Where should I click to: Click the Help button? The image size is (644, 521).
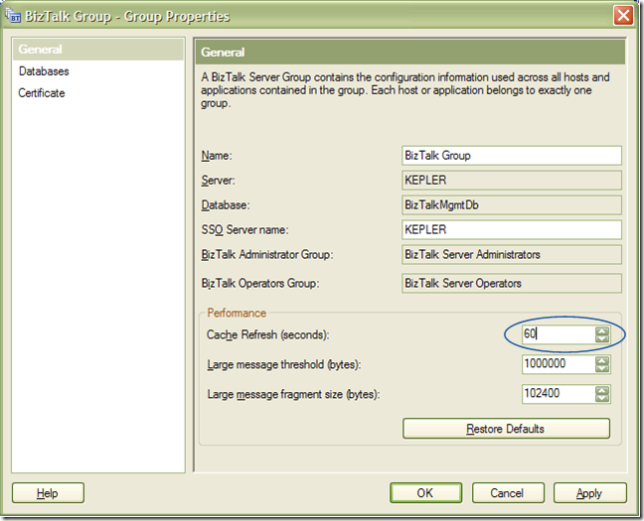(48, 493)
